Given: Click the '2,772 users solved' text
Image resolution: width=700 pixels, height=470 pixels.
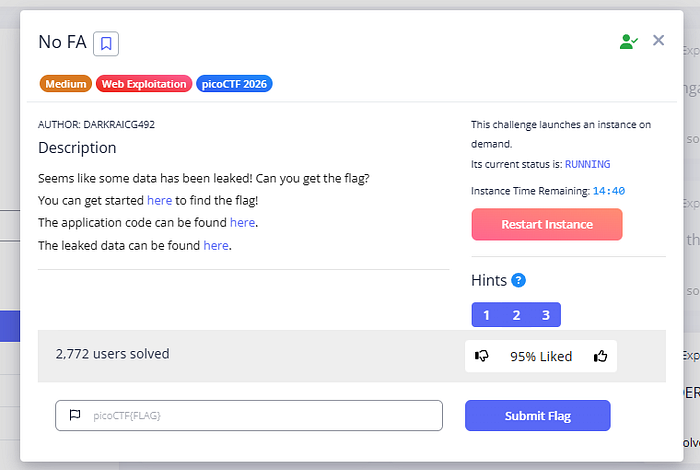Looking at the screenshot, I should click(112, 354).
